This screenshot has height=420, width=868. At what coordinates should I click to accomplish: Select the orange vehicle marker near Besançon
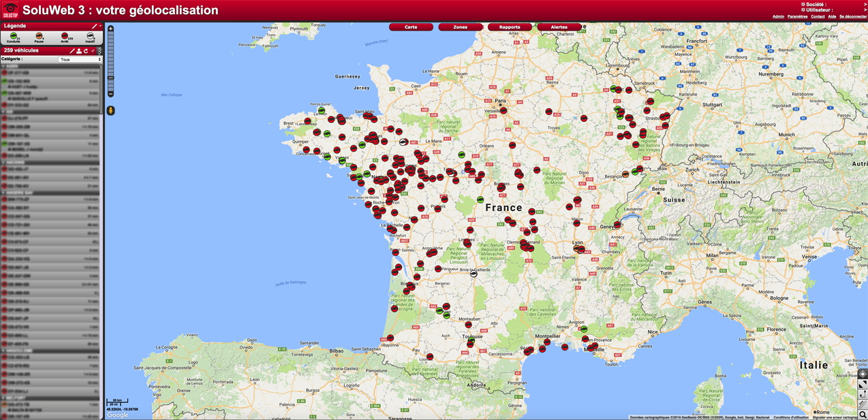(x=625, y=174)
